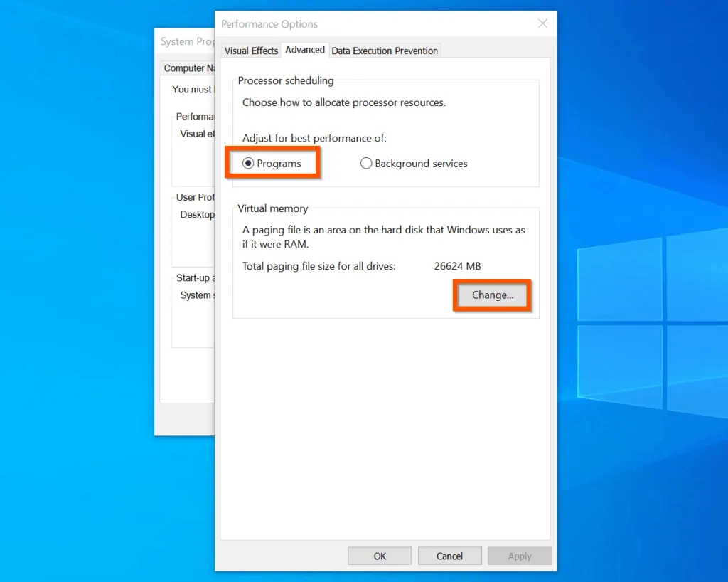Click the Virtual memory group label
The height and width of the screenshot is (582, 728).
coord(273,208)
